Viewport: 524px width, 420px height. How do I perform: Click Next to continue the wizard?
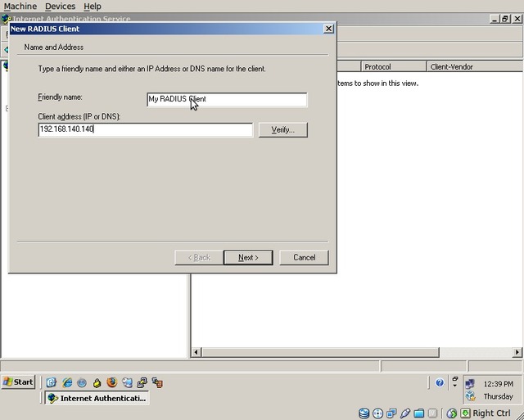[248, 257]
